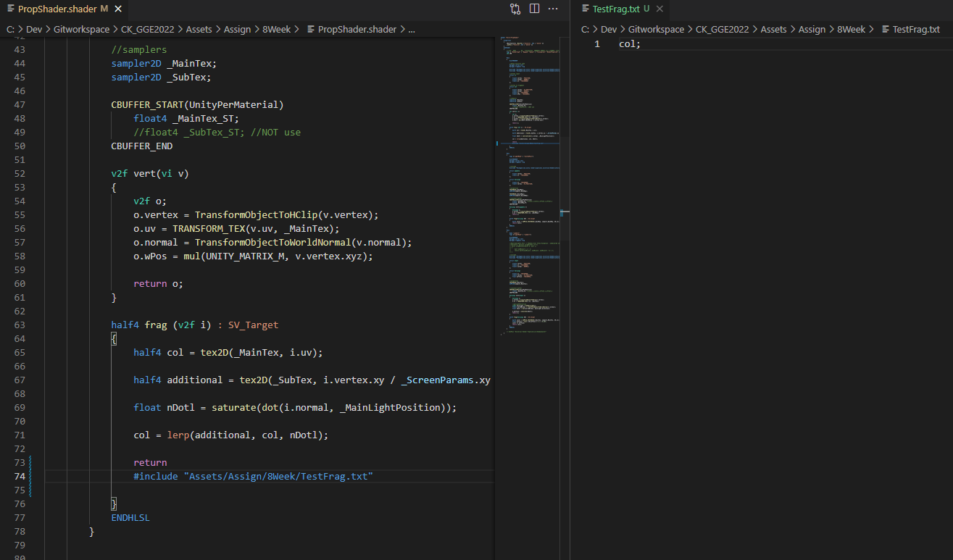953x560 pixels.
Task: Click 8Week breadcrumb folder in left editor
Action: coord(276,30)
